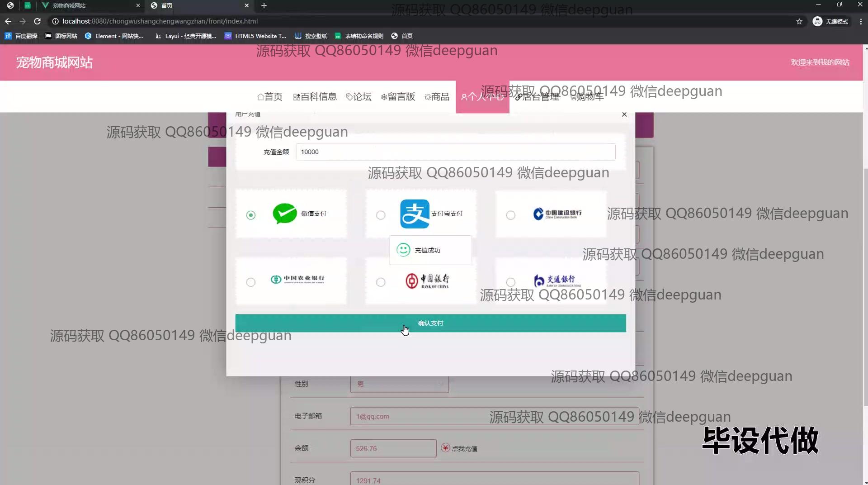
Task: Click the browser back arrow
Action: click(8, 21)
